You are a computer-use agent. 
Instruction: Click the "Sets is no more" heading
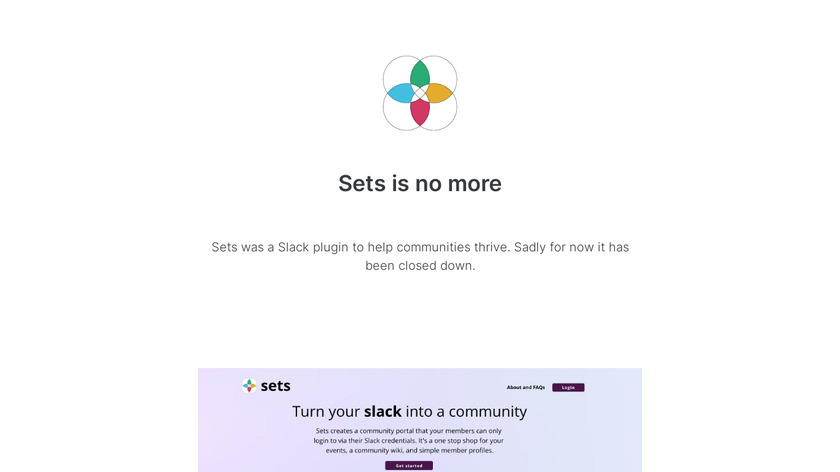pyautogui.click(x=420, y=184)
